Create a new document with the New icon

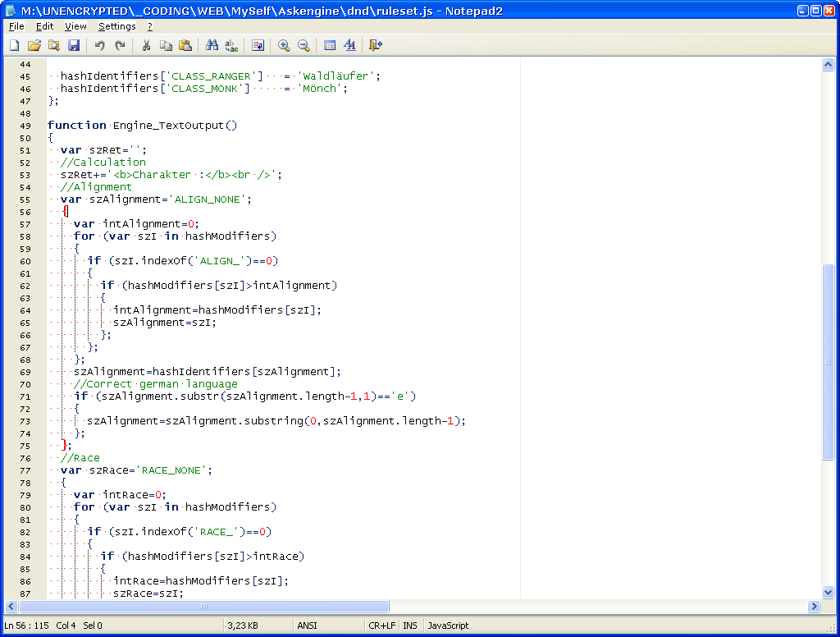[15, 46]
